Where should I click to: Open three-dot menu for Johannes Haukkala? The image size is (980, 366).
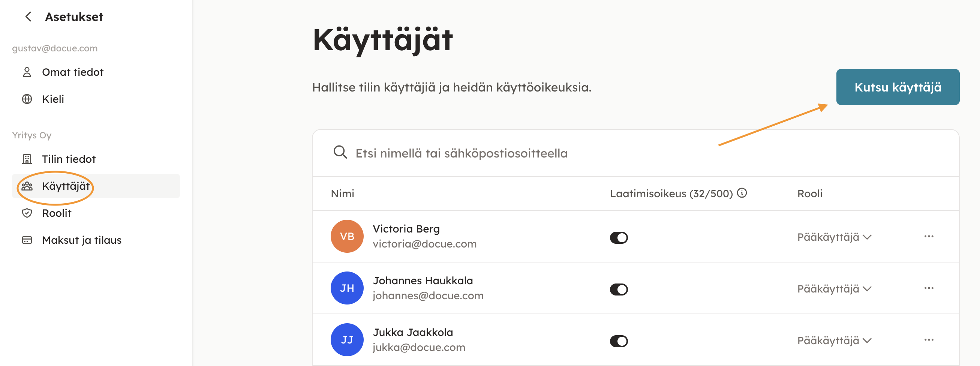point(929,288)
